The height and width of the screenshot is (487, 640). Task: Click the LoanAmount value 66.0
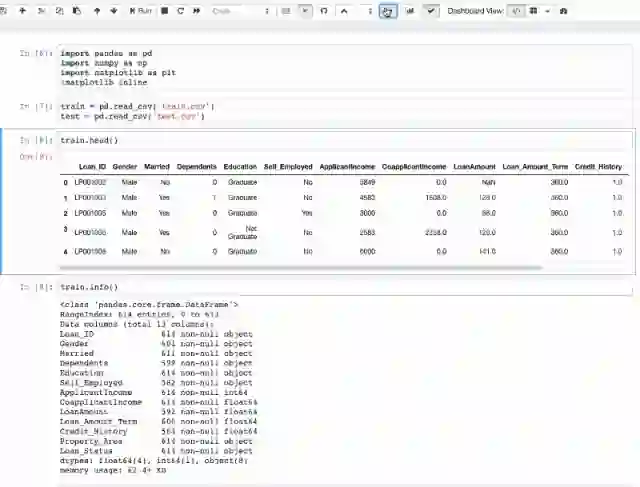(489, 213)
